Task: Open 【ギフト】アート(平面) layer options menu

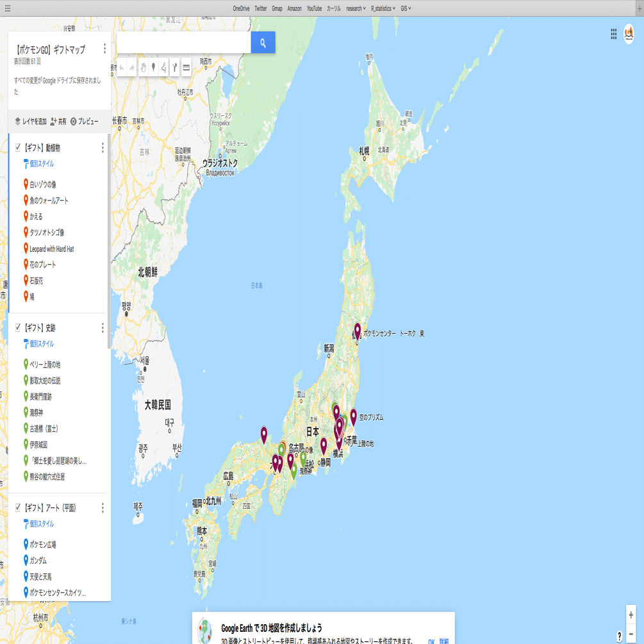Action: [x=103, y=508]
